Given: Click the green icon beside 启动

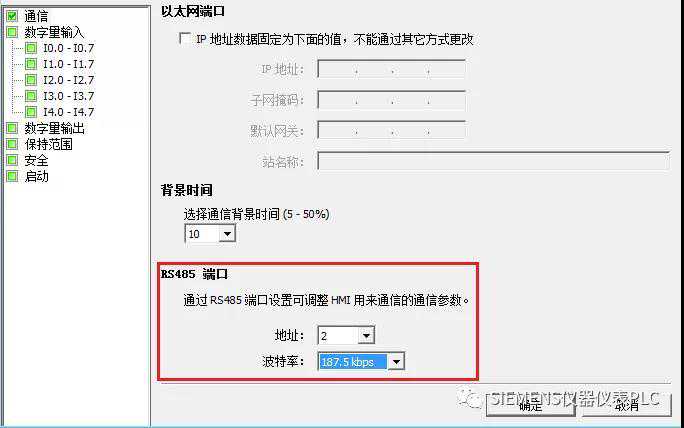Looking at the screenshot, I should click(x=12, y=176).
